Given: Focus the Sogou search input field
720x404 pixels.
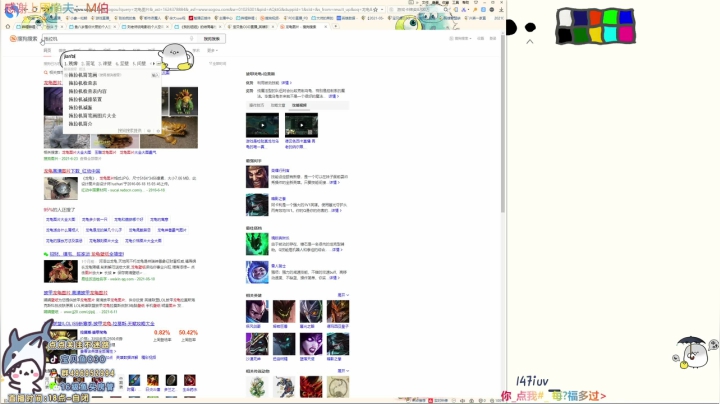Looking at the screenshot, I should coord(119,39).
